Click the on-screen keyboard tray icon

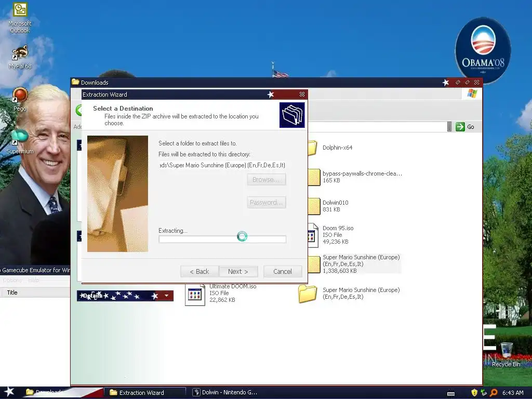pyautogui.click(x=451, y=394)
